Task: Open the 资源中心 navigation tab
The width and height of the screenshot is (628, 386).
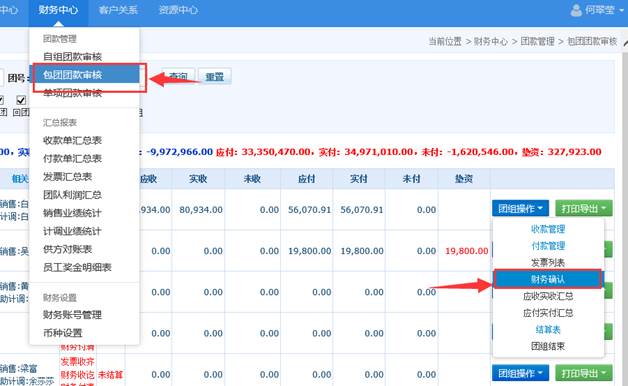Action: click(x=178, y=10)
